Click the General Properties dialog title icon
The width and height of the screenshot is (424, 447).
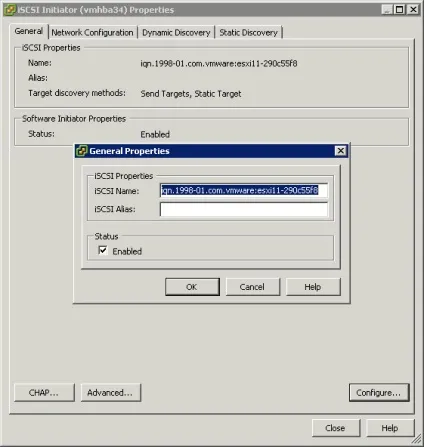(x=82, y=151)
